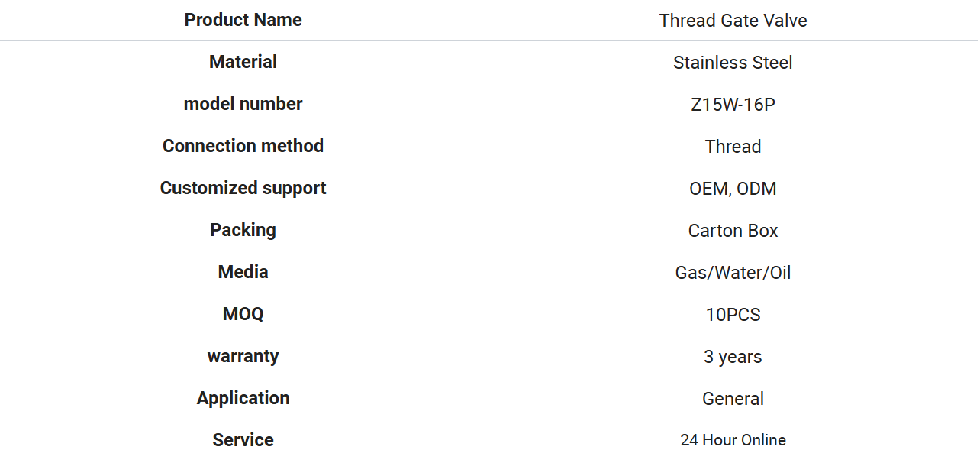Click the 3 years value
980x463 pixels.
pyautogui.click(x=733, y=357)
